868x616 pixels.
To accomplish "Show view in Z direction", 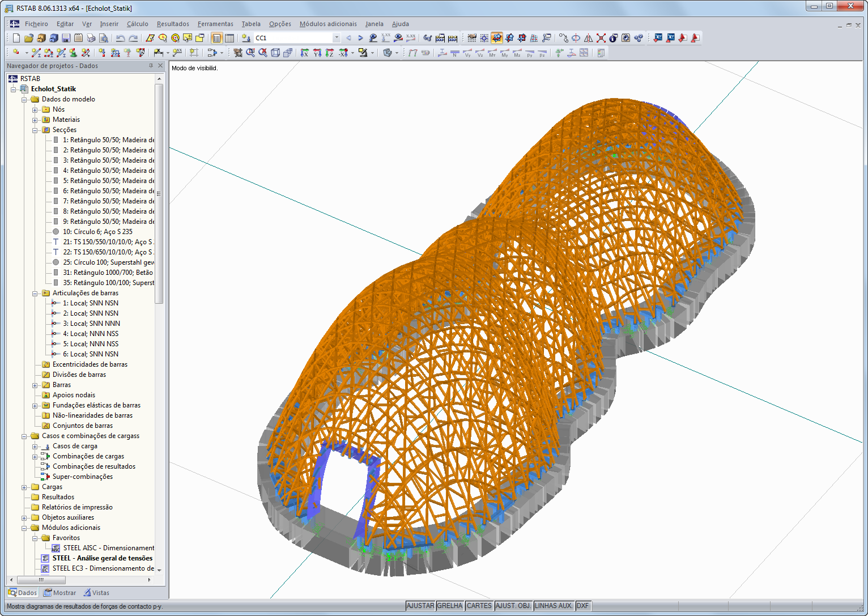I will coord(329,53).
